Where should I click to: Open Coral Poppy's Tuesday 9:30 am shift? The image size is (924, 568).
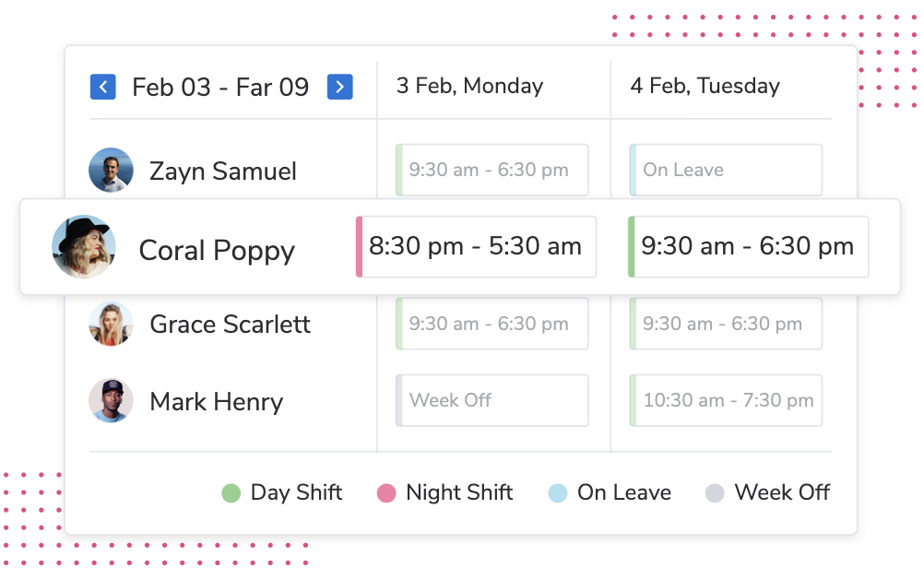tap(748, 247)
